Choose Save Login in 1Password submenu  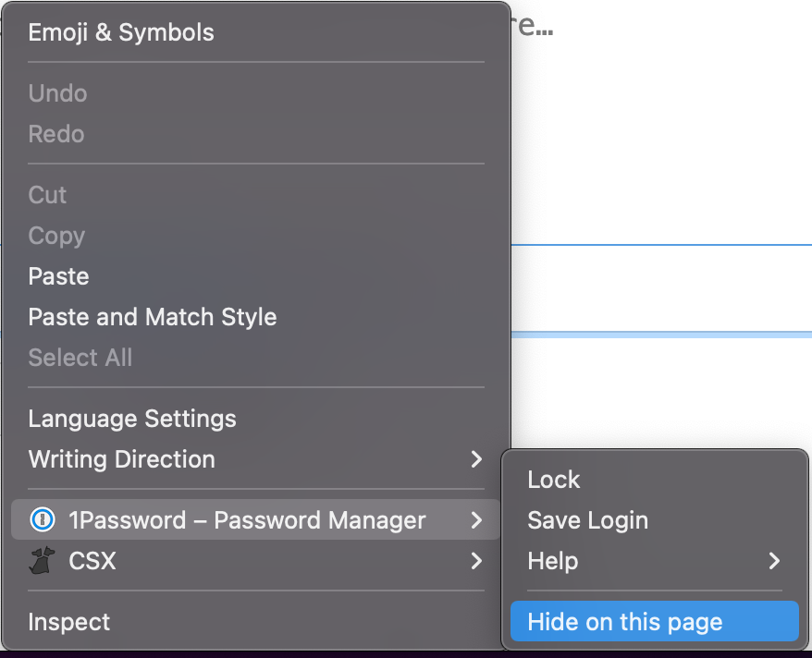(x=587, y=520)
